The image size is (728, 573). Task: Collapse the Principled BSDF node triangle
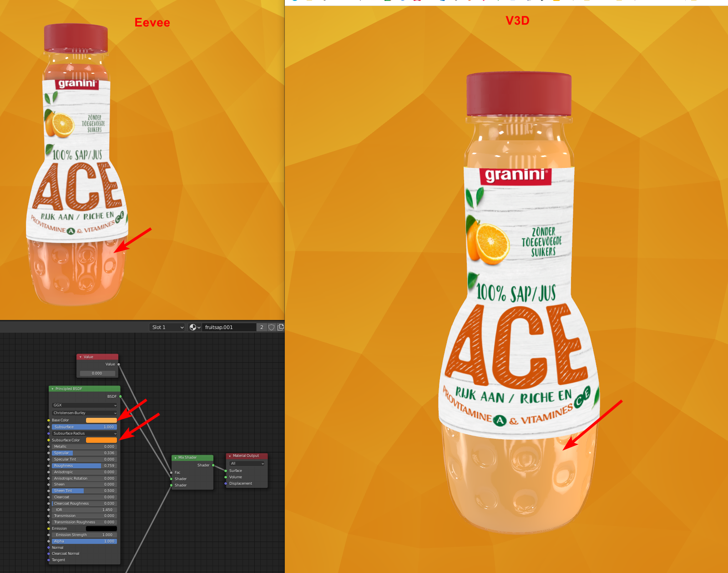click(52, 389)
